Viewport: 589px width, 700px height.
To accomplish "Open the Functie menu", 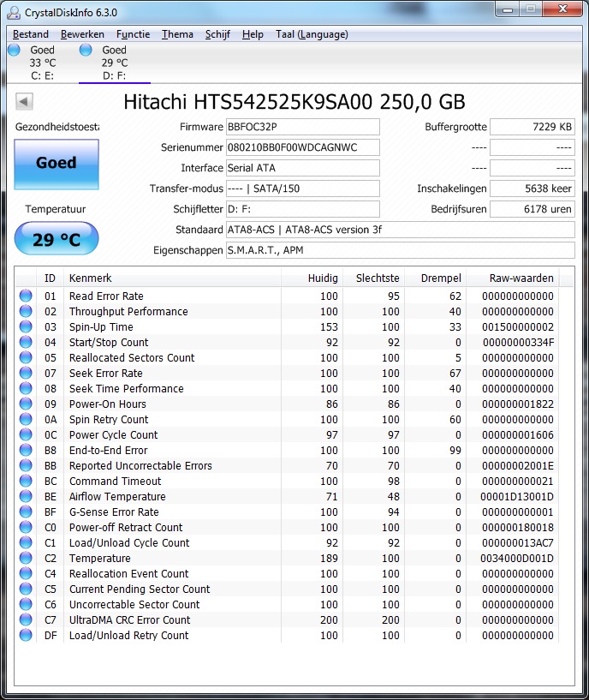I will pyautogui.click(x=133, y=34).
